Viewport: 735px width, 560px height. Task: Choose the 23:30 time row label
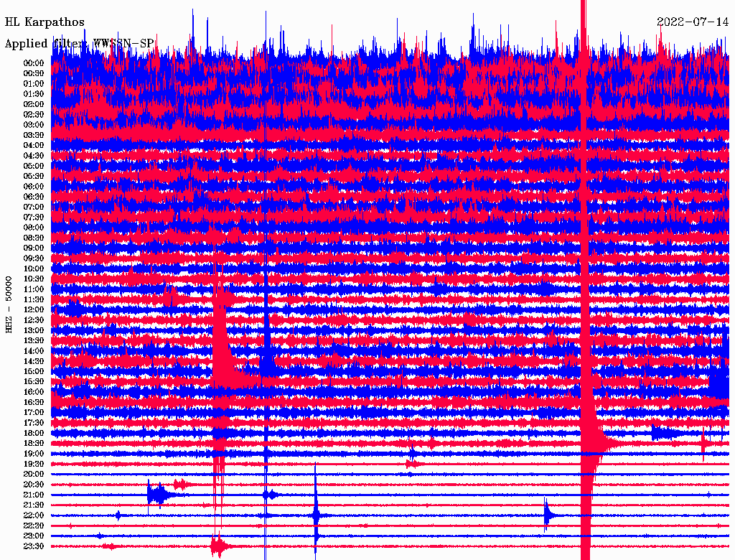34,546
